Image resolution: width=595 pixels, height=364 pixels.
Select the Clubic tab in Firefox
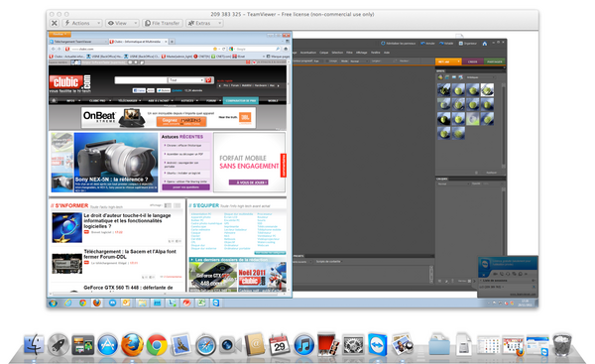click(x=138, y=42)
